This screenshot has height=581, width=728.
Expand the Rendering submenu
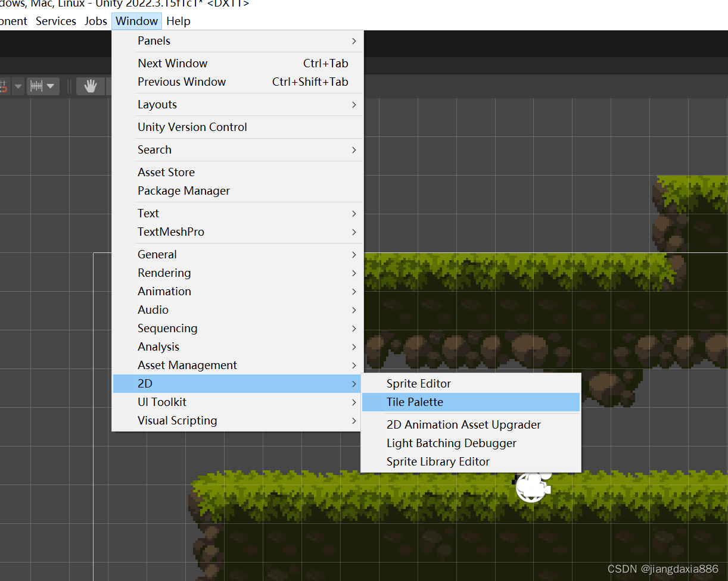tap(238, 273)
